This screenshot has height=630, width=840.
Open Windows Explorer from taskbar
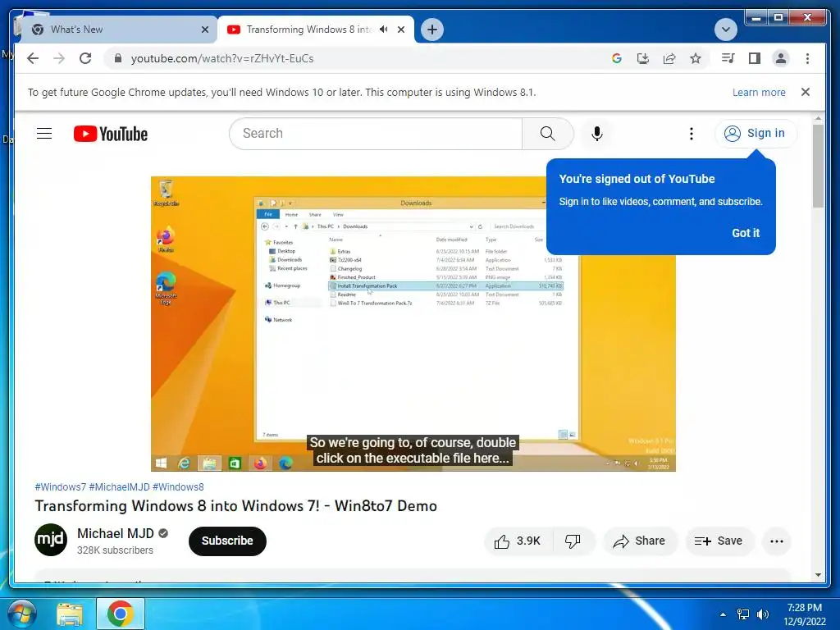click(x=70, y=614)
